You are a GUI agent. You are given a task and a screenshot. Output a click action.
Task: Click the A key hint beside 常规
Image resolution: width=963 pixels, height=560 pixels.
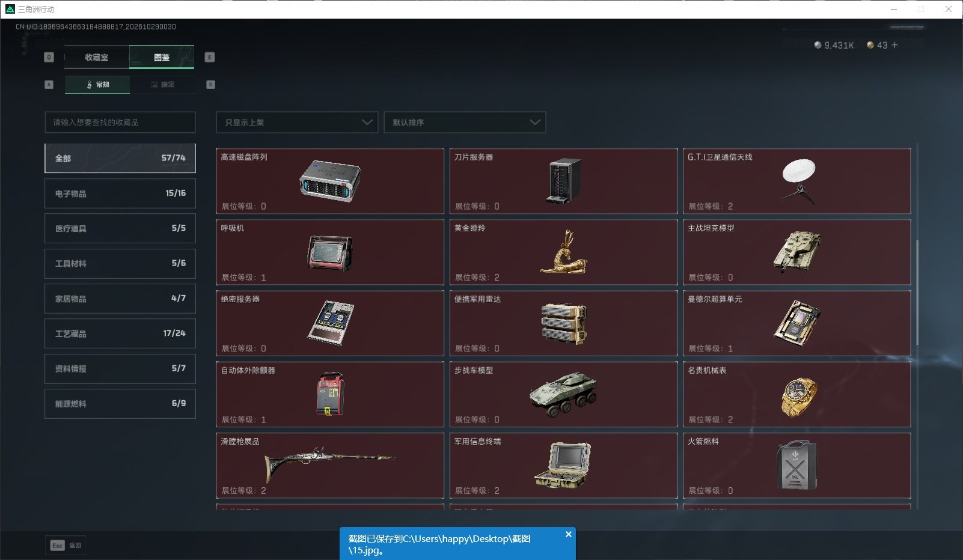49,85
